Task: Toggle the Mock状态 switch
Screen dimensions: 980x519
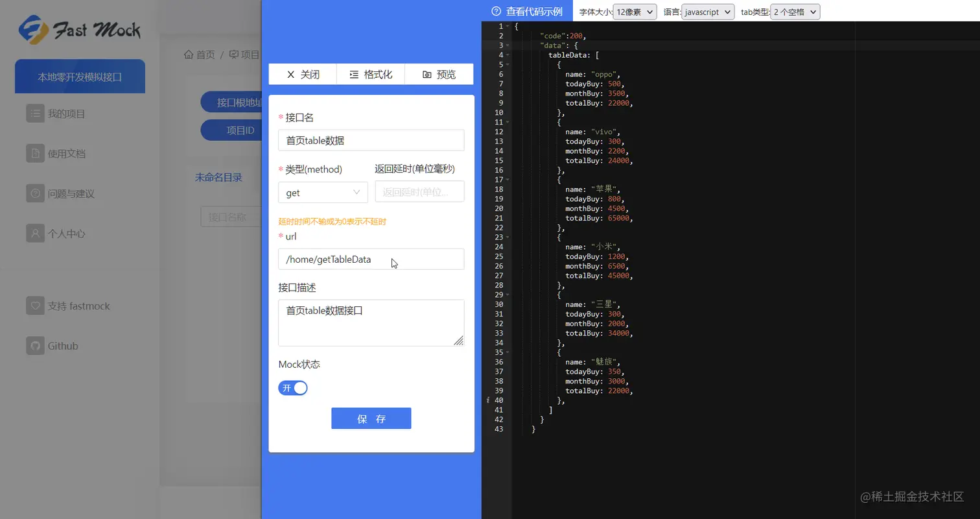Action: [293, 388]
